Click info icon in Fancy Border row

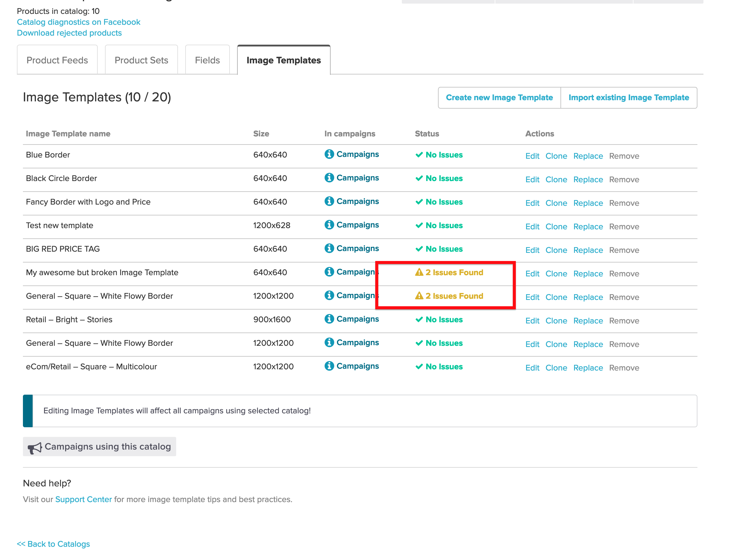point(329,201)
